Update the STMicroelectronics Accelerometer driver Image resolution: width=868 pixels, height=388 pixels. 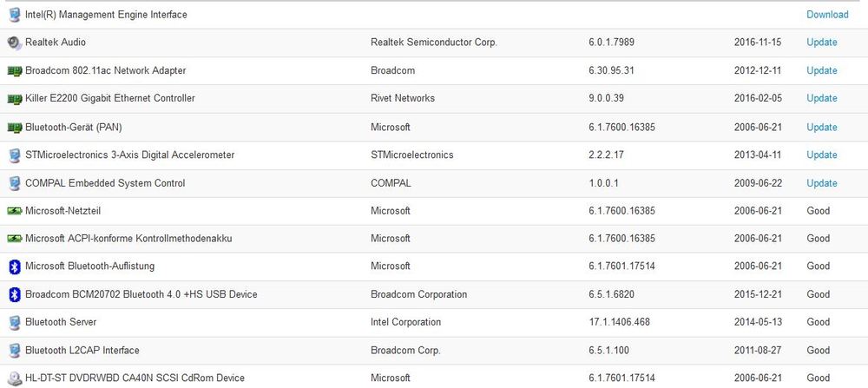(821, 155)
